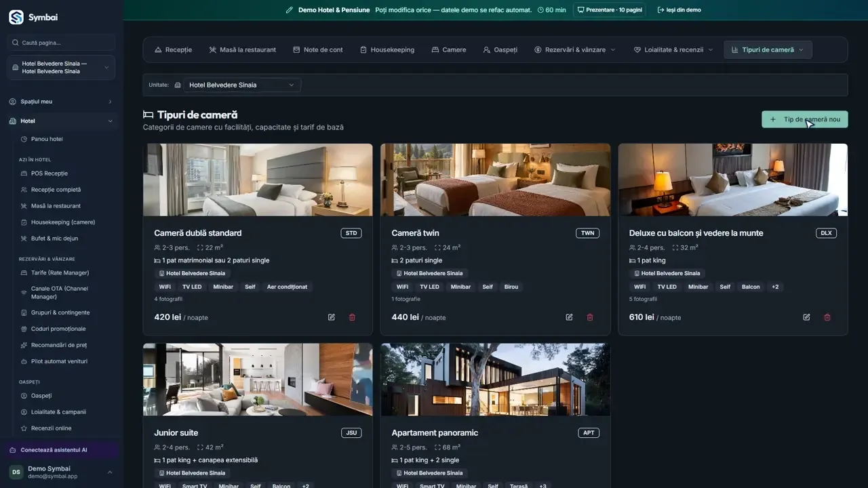The width and height of the screenshot is (868, 488).
Task: Edit the Deluxe cu balcon room type
Action: point(806,317)
